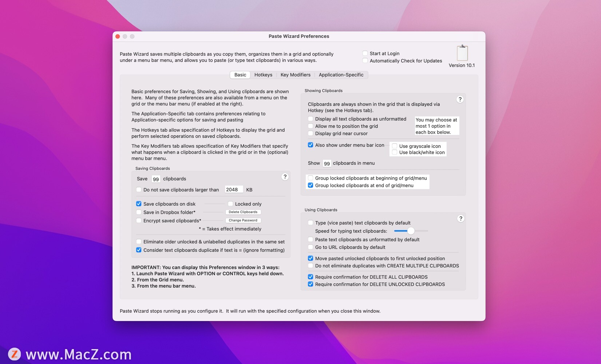Click the Delete Clipboards button
The width and height of the screenshot is (601, 364).
coord(243,212)
